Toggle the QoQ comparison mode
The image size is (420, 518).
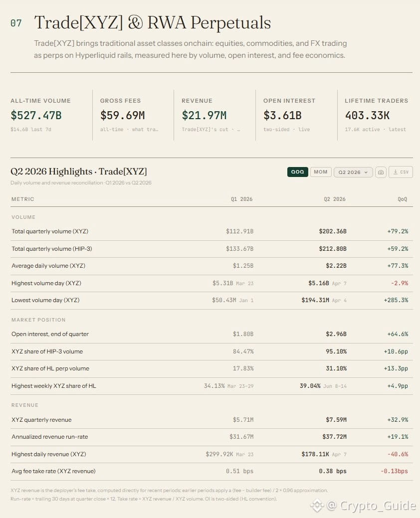297,172
